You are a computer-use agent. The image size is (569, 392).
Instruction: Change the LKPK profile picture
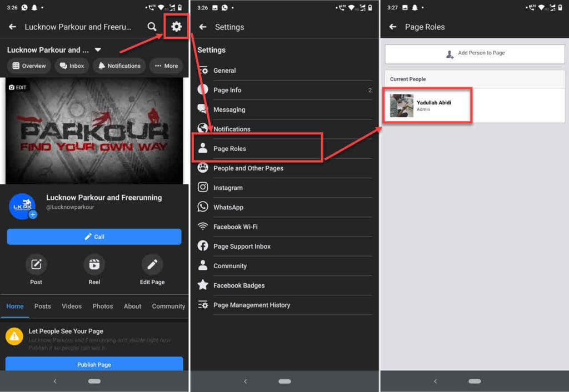click(22, 207)
